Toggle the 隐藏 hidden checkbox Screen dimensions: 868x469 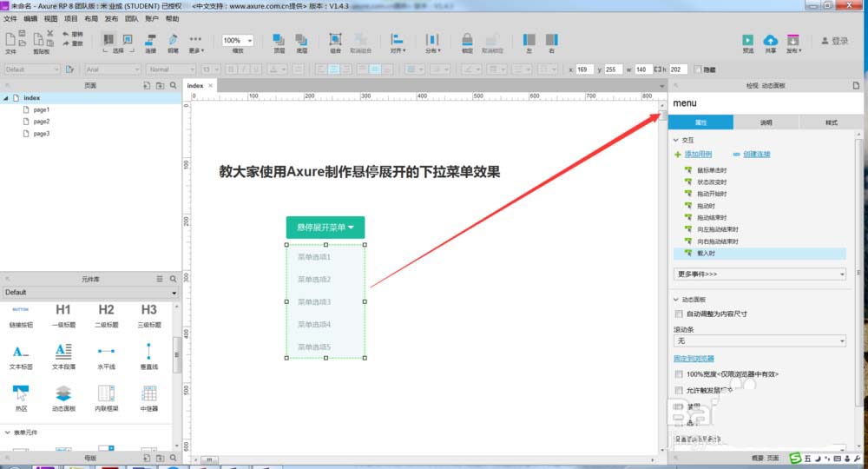(x=698, y=69)
